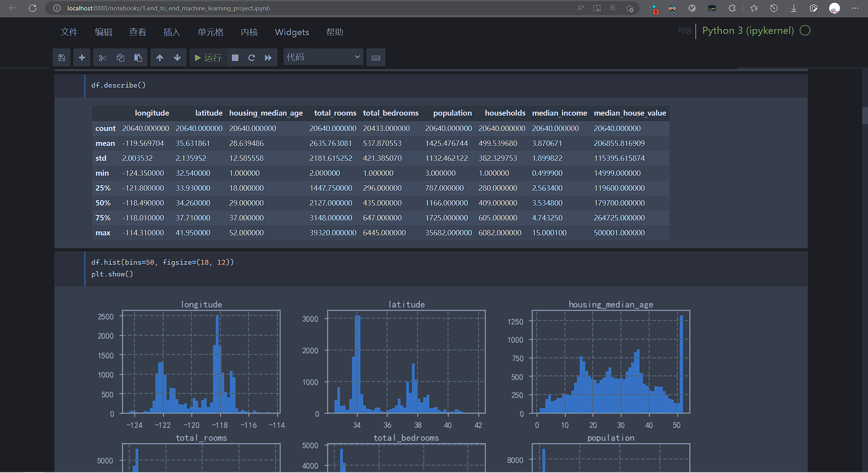Click the df.hist code cell
The image size is (868, 473).
[x=446, y=268]
